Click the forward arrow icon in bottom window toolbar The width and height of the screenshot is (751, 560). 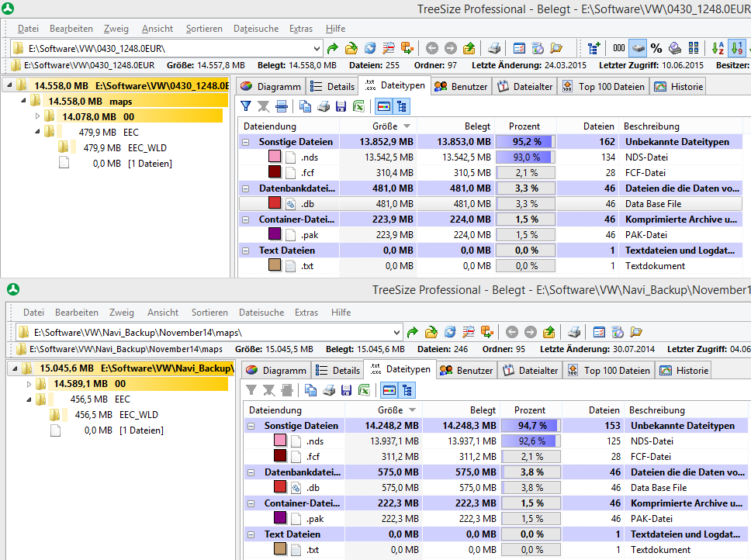click(530, 332)
